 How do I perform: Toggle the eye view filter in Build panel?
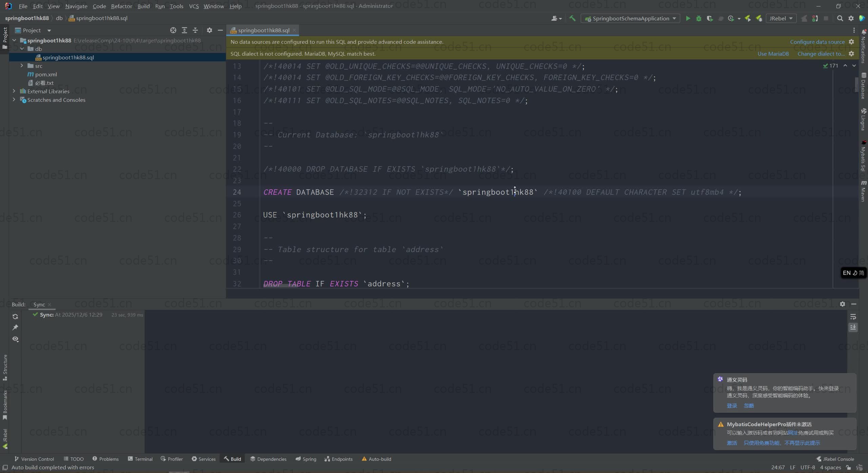tap(15, 339)
